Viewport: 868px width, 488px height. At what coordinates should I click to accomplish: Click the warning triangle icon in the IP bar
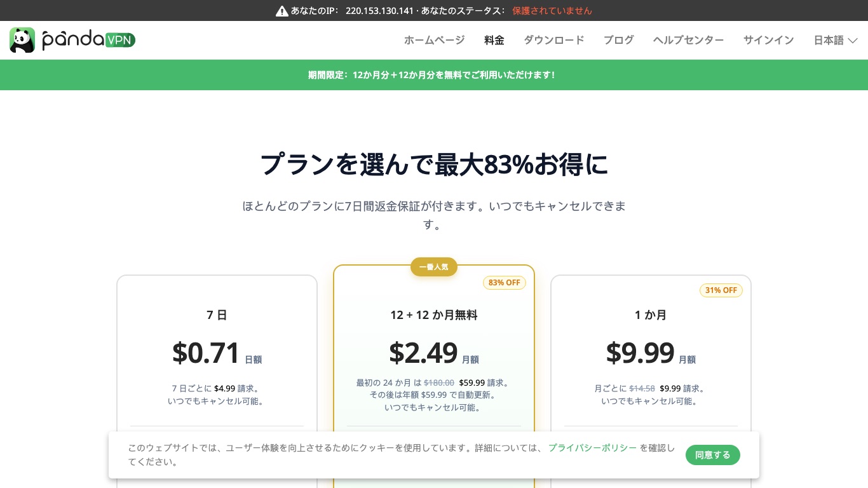(x=282, y=11)
